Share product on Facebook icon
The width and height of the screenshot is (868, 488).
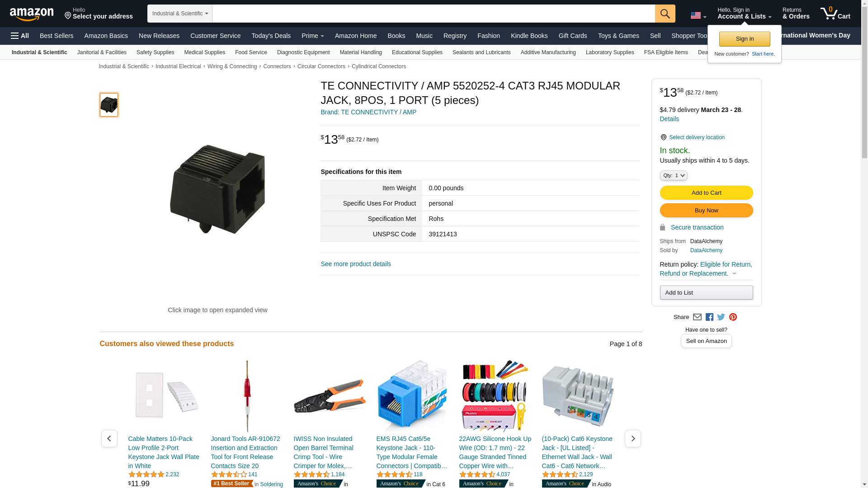pos(709,317)
